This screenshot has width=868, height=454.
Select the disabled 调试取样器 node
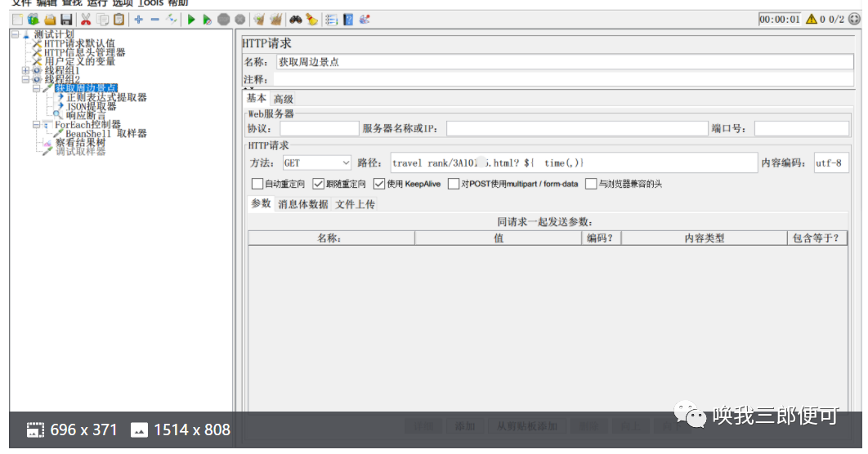point(80,151)
